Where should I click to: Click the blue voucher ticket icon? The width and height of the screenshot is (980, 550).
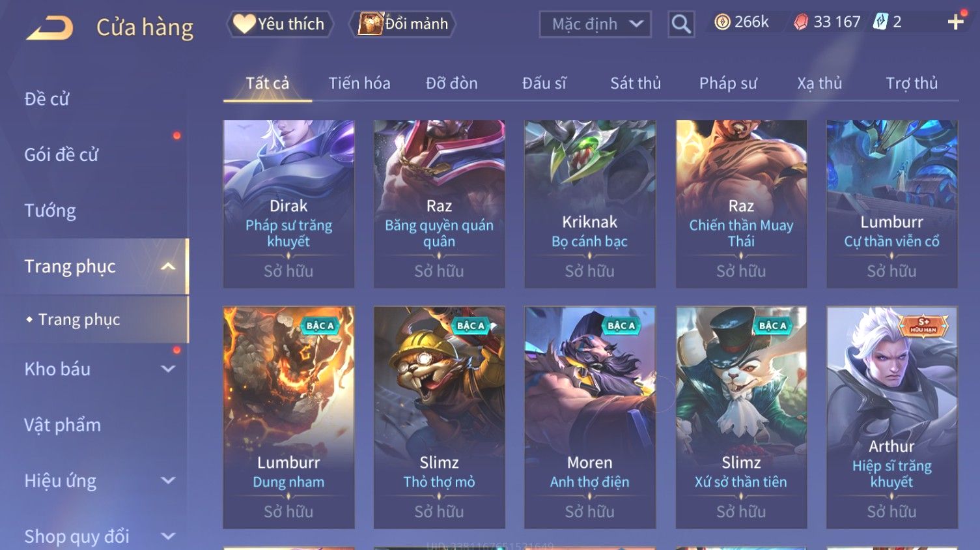(x=880, y=22)
